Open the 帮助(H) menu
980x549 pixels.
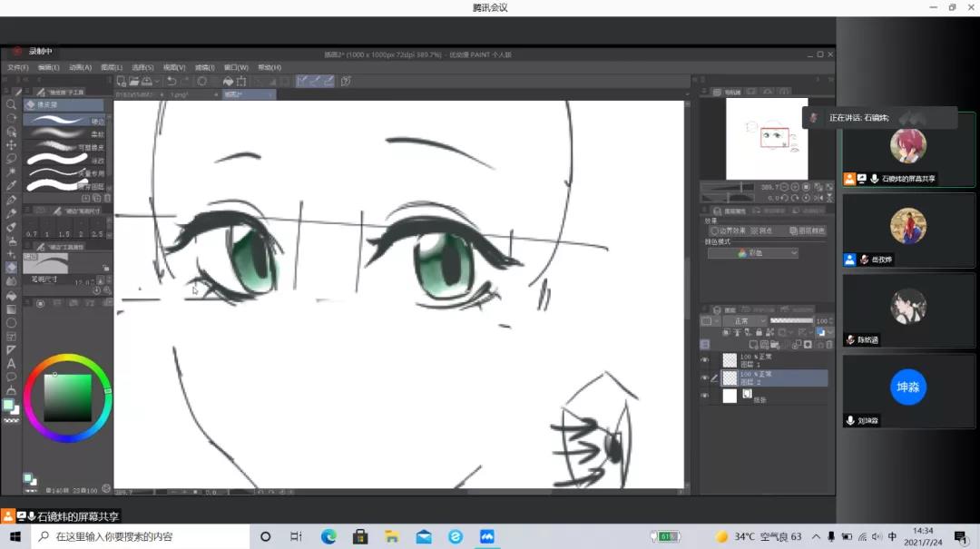pos(269,67)
